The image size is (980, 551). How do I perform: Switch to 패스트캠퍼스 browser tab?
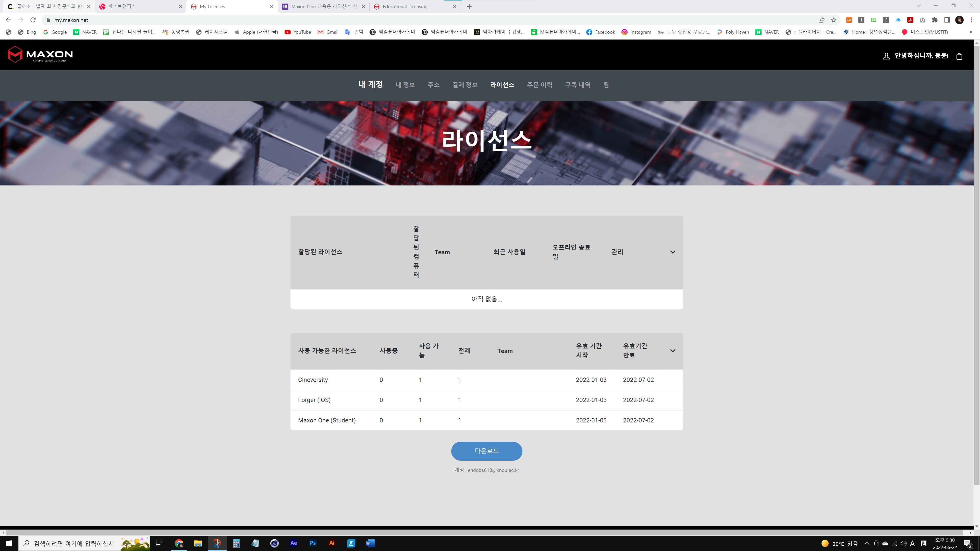[141, 6]
